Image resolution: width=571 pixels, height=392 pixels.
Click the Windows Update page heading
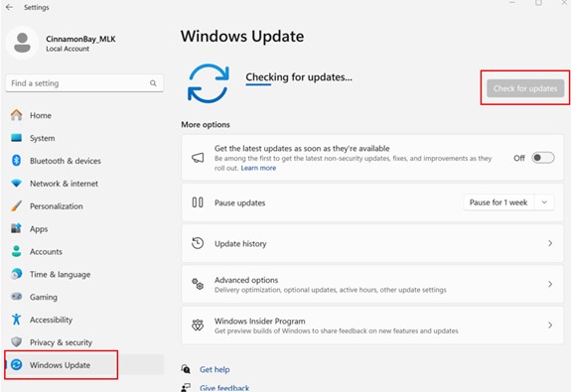242,37
